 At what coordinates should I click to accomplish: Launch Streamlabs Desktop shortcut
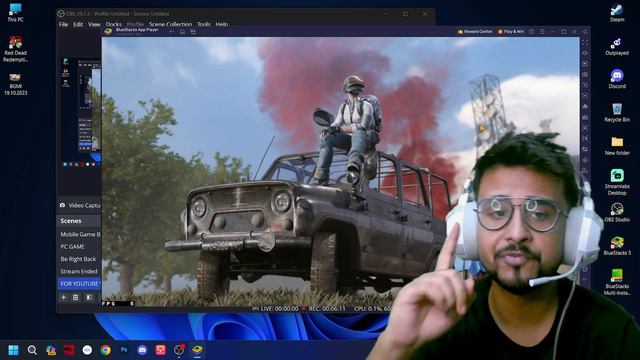(x=617, y=182)
